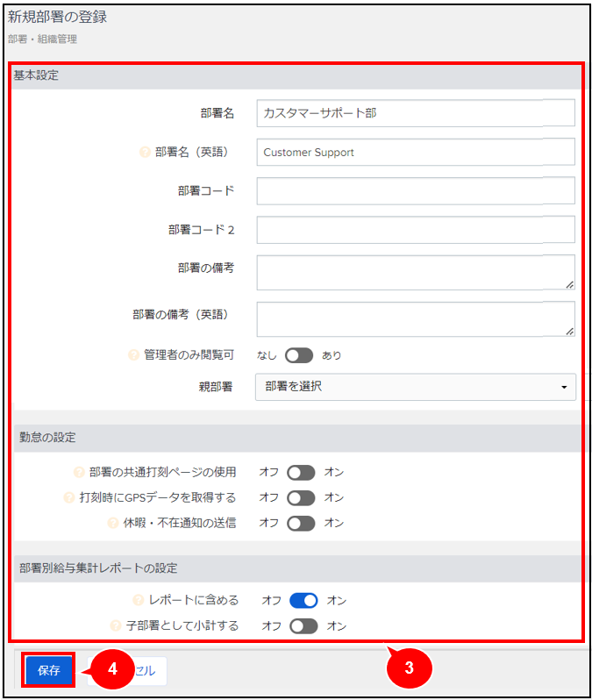Select the 部署コード 2 field
592x700 pixels.
(416, 230)
